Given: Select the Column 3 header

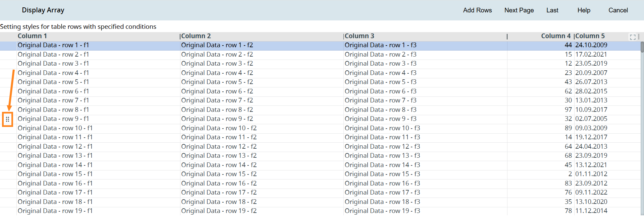Looking at the screenshot, I should point(359,36).
